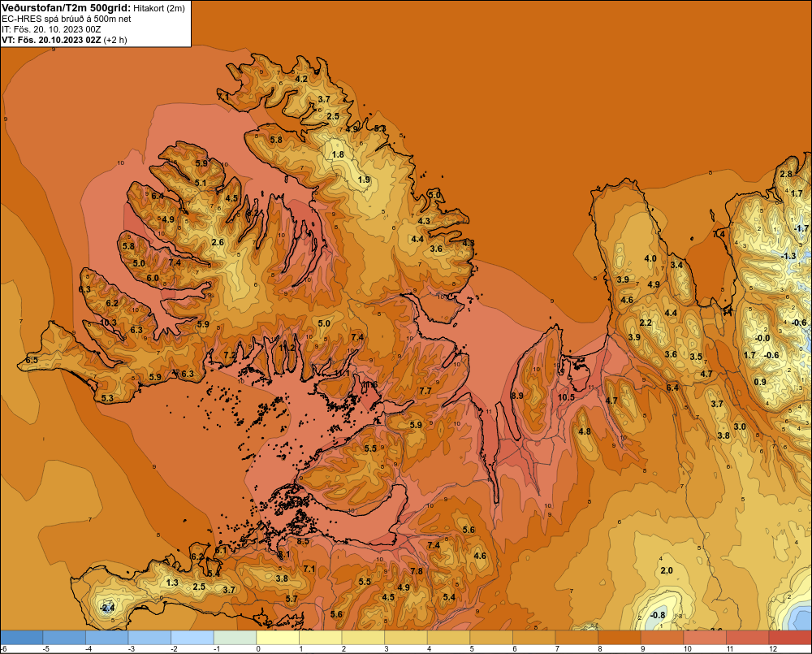Viewport: 812px width, 654px height.
Task: Select the legend color segment between 0 and 1
Action: tap(278, 638)
